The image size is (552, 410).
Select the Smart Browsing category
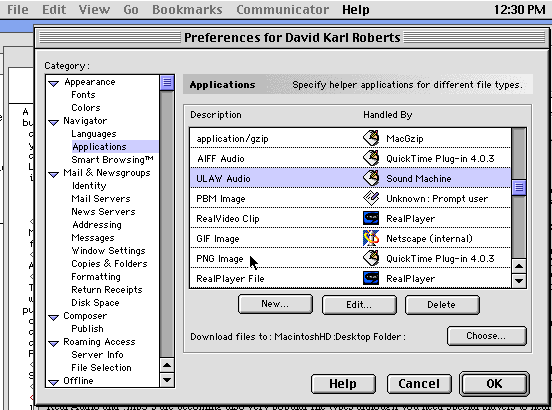pyautogui.click(x=112, y=160)
